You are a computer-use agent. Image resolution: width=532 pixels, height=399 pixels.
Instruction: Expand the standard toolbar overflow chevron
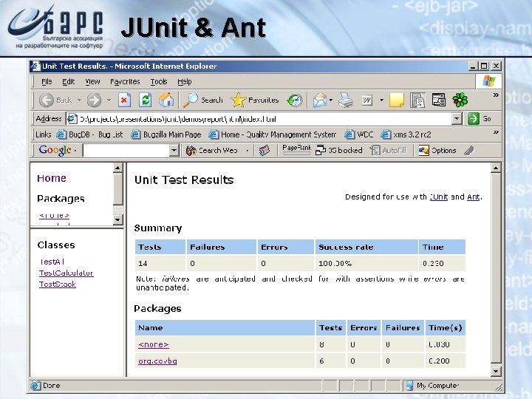(496, 95)
